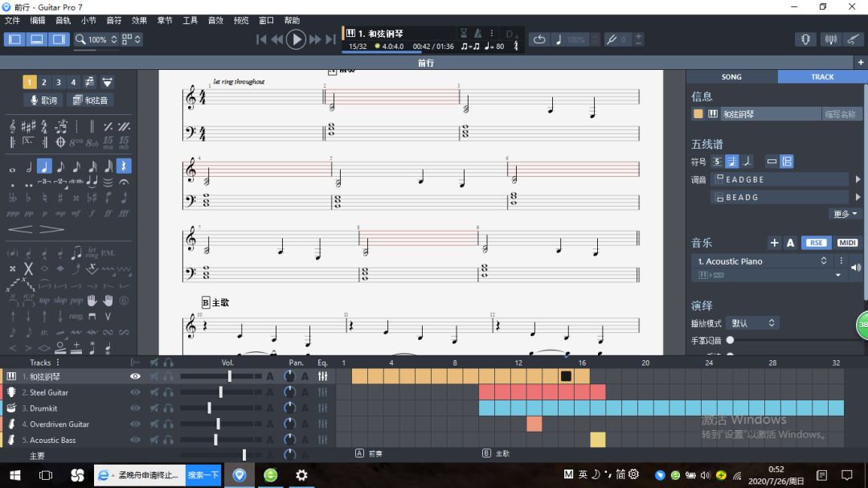Open the 播放模式 playback mode dropdown

pos(753,323)
